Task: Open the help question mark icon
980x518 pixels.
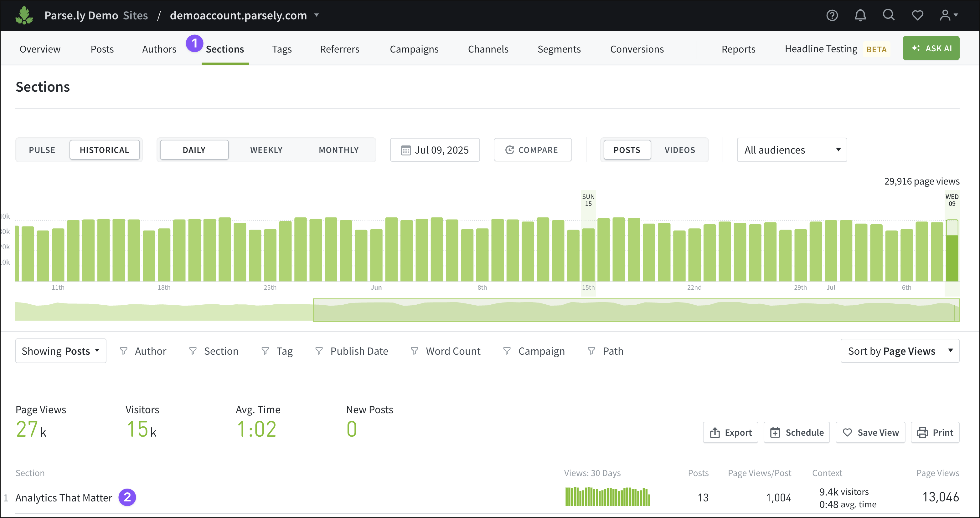Action: point(832,15)
